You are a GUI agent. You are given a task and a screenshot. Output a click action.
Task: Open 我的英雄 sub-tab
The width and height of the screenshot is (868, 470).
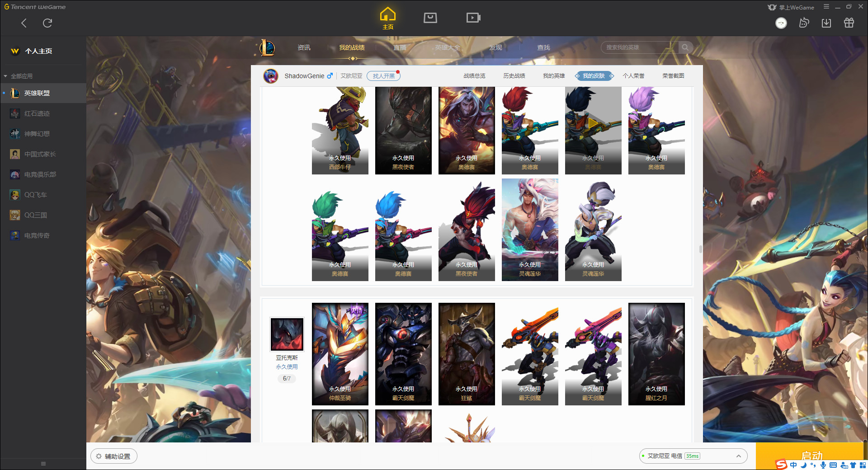(x=554, y=76)
